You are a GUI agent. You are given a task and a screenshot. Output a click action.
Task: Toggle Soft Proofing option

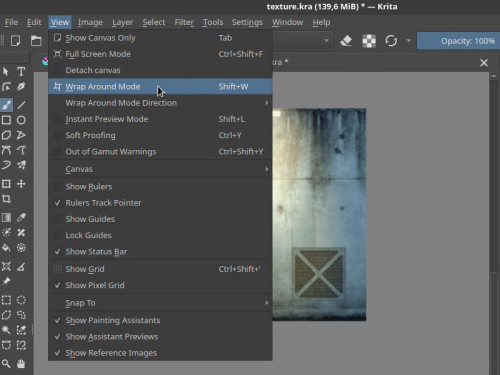click(x=160, y=135)
